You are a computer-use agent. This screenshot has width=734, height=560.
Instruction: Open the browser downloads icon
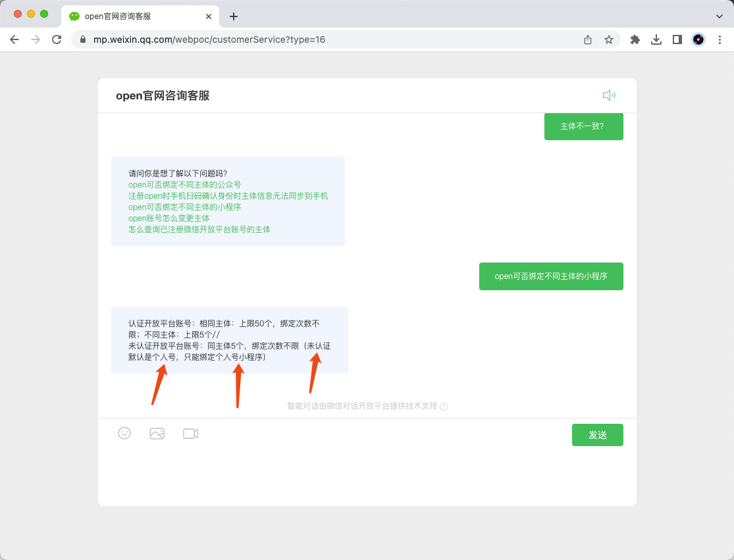point(656,39)
